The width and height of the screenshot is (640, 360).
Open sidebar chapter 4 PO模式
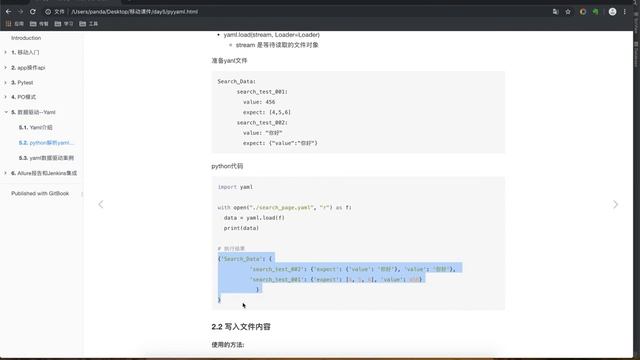[x=24, y=97]
